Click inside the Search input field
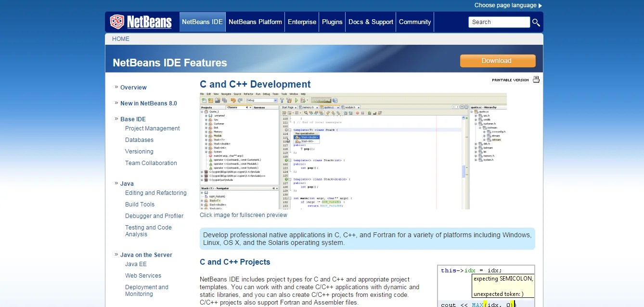This screenshot has height=307, width=644. tap(499, 22)
